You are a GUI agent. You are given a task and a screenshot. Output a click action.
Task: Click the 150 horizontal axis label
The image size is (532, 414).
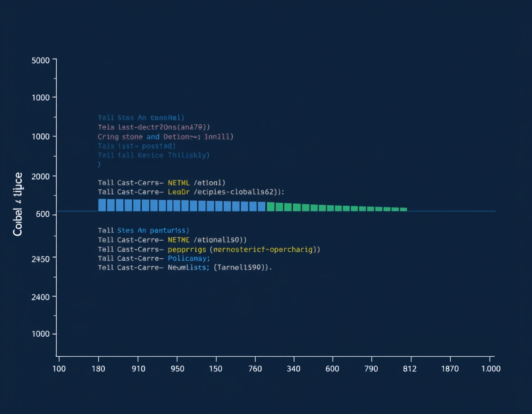pos(216,369)
